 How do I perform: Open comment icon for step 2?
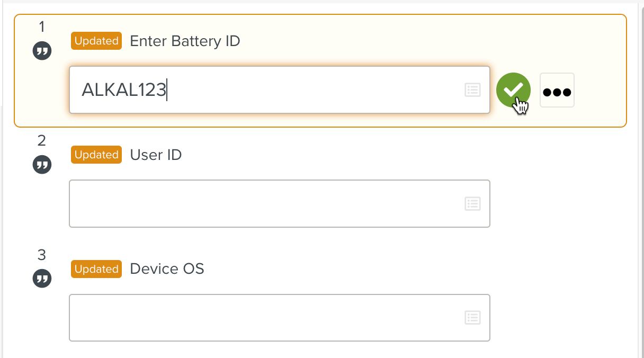click(x=42, y=165)
